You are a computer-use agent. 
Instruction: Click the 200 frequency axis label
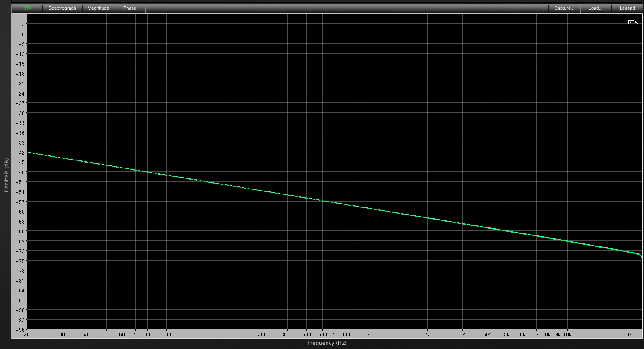227,335
